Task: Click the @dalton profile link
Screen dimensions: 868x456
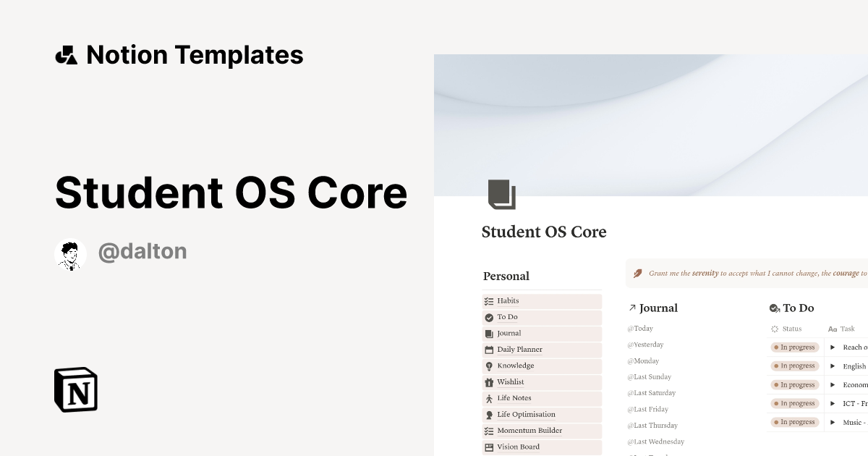Action: 142,251
